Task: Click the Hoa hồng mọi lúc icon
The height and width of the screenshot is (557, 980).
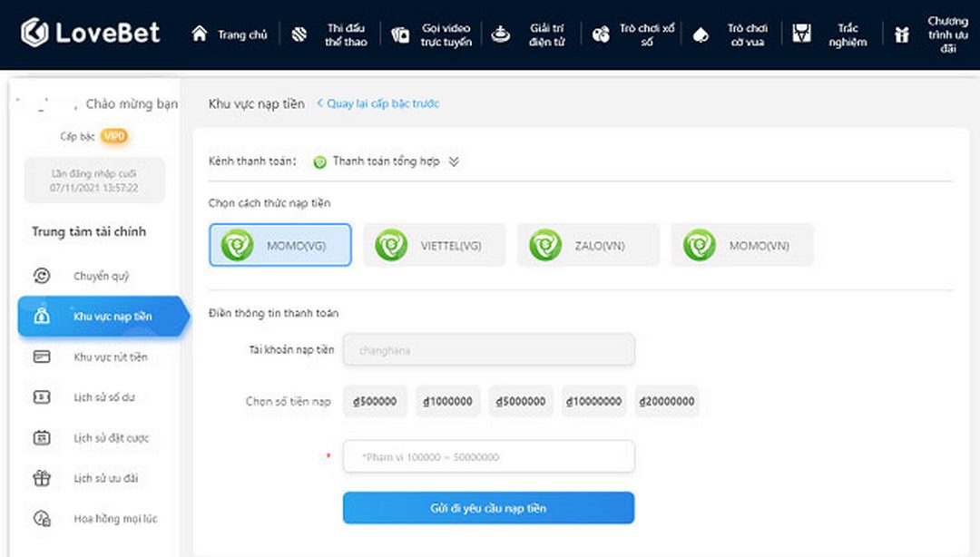Action: click(x=42, y=519)
